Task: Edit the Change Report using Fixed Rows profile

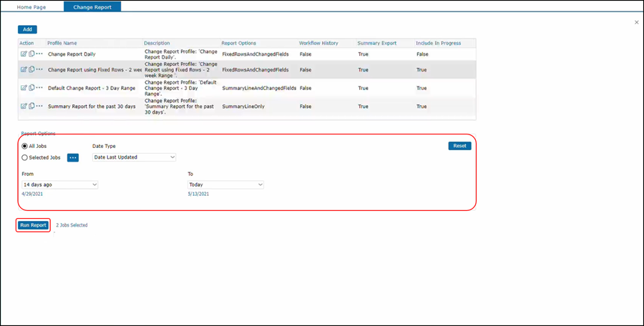Action: [24, 69]
